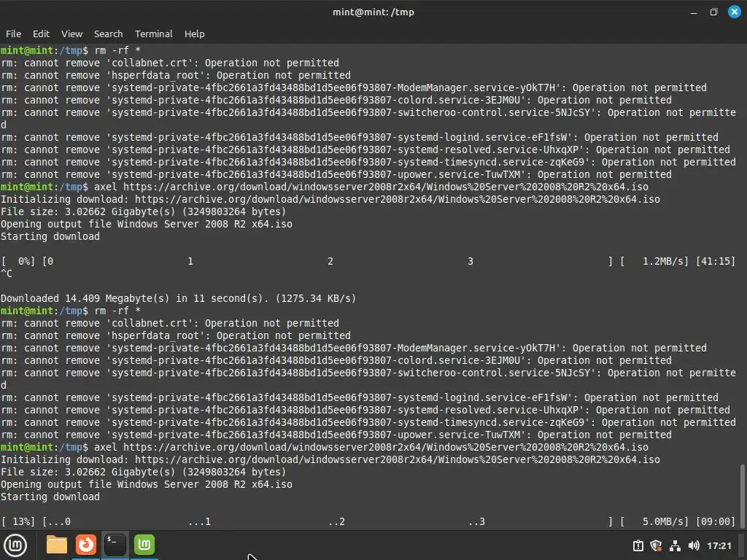Click the '[09:00]' remaining time readout

pyautogui.click(x=716, y=521)
